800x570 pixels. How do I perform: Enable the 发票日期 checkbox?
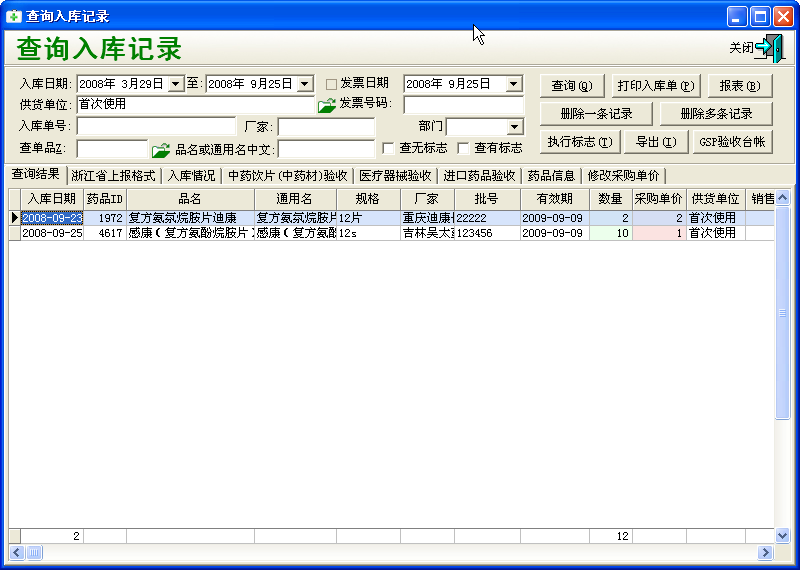[x=331, y=84]
